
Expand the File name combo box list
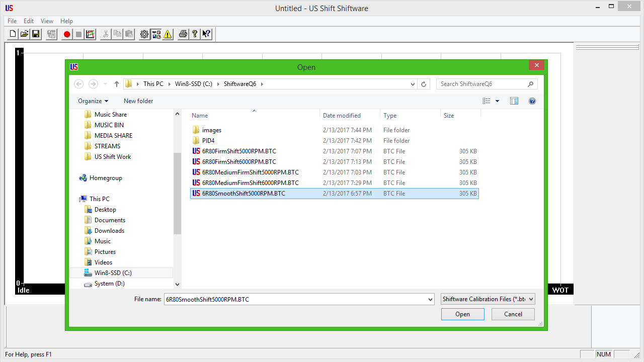click(430, 299)
